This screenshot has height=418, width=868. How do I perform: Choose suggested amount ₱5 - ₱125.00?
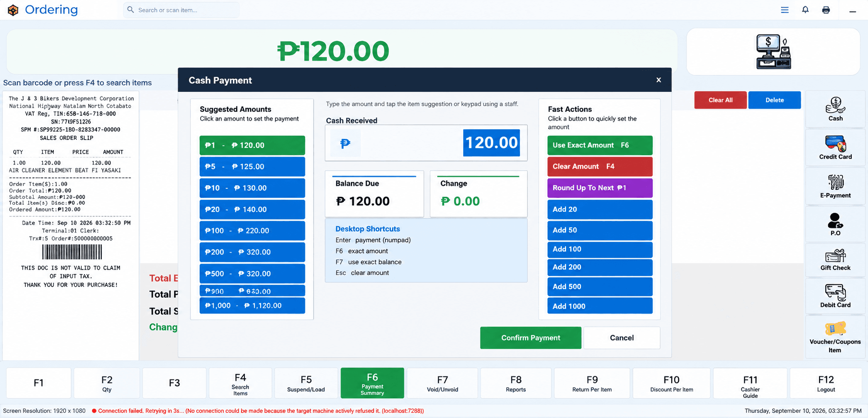point(252,167)
